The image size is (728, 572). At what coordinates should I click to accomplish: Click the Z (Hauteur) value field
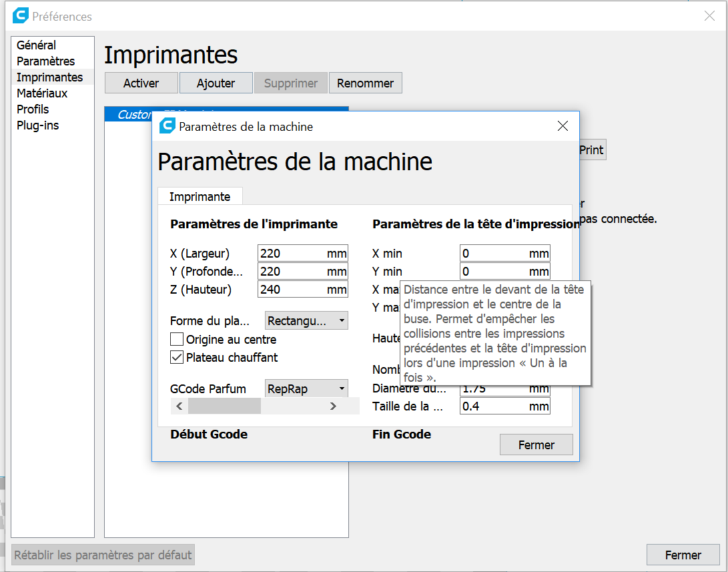click(x=291, y=290)
